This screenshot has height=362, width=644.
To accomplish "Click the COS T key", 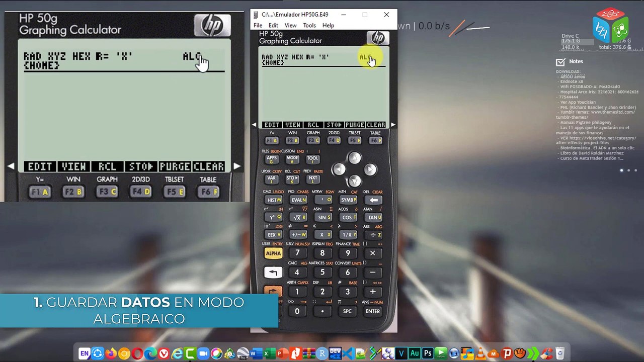I will tap(349, 217).
